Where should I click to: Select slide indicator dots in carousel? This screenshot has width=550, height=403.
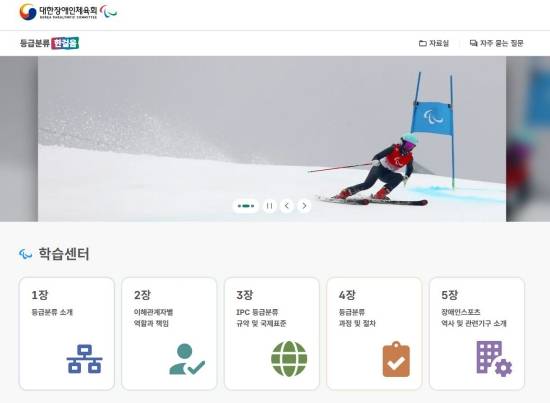246,206
